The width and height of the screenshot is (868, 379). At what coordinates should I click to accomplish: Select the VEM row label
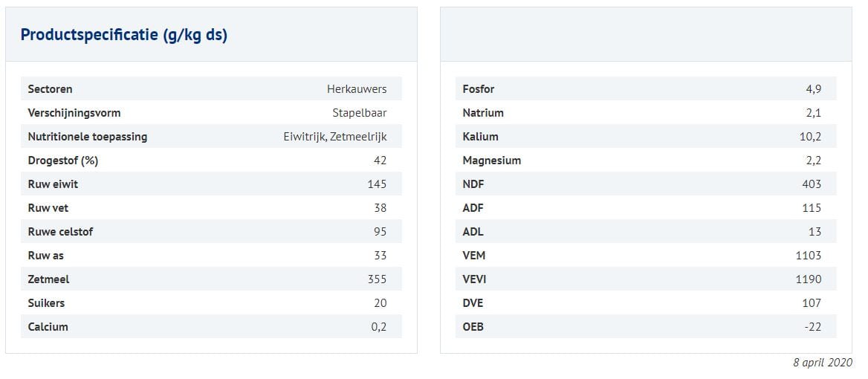(x=474, y=256)
